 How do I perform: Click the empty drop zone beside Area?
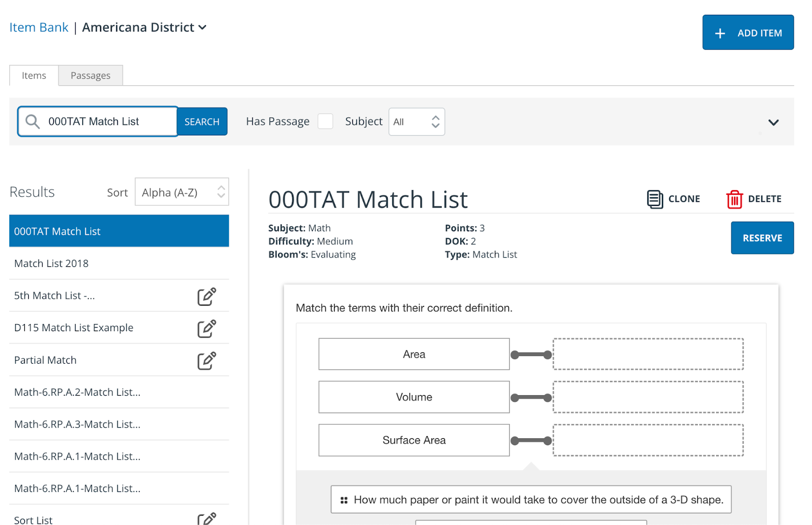648,354
